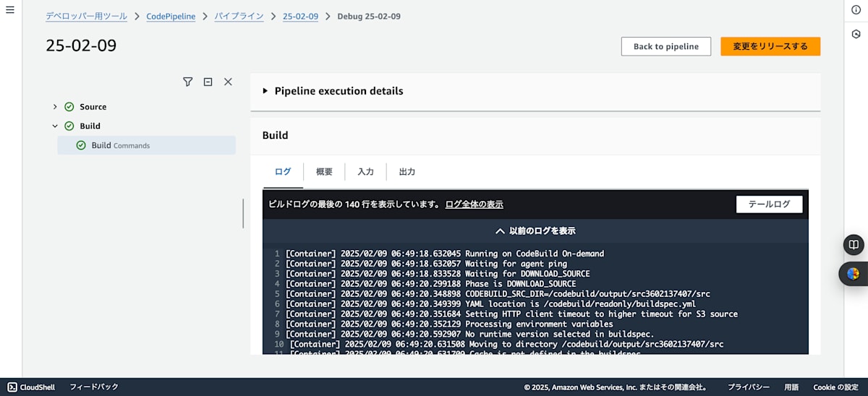Open the CodePipeline breadcrumb link

pyautogui.click(x=171, y=16)
